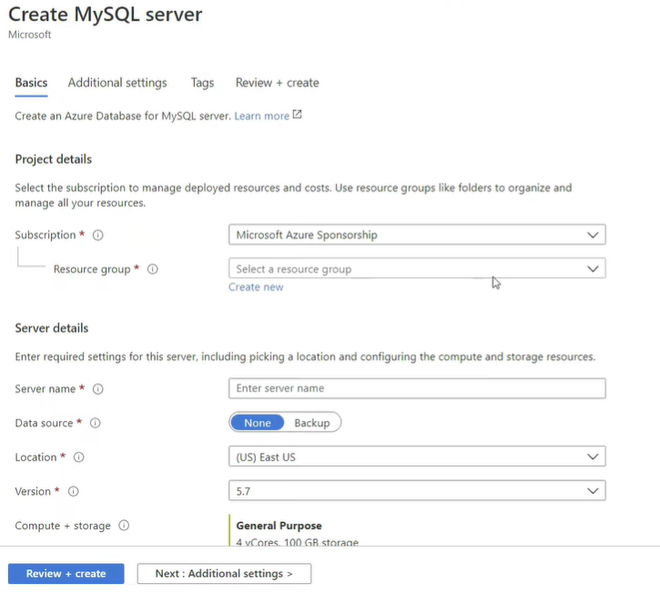Focus the Server name input field
The height and width of the screenshot is (594, 660).
pyautogui.click(x=417, y=388)
